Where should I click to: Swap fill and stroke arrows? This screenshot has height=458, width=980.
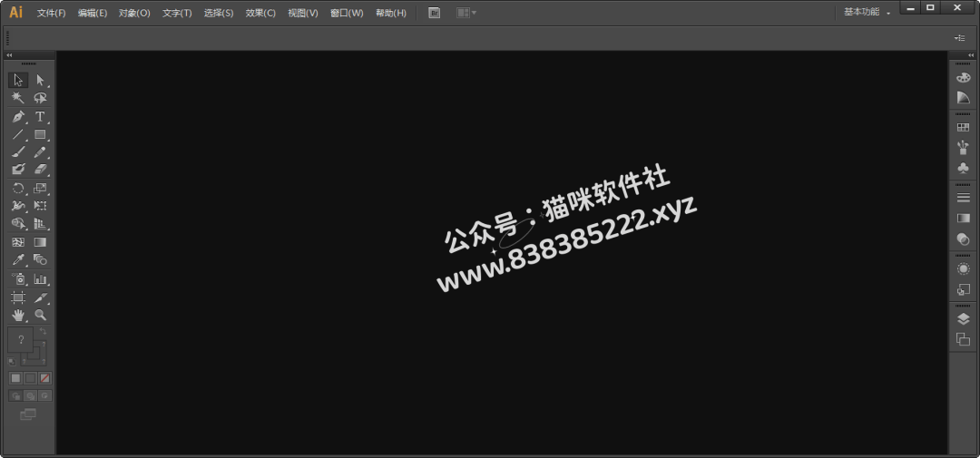[43, 330]
